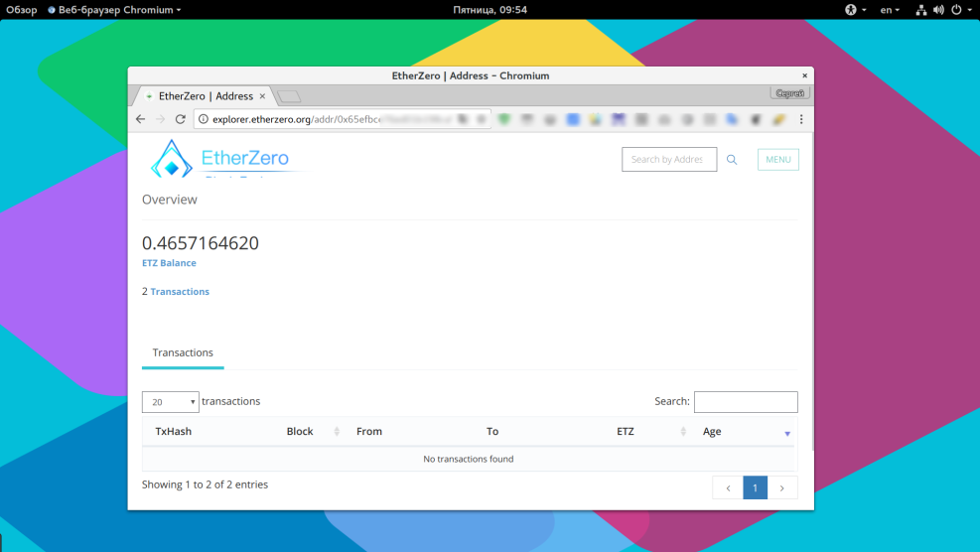The width and height of the screenshot is (980, 552).
Task: Click the EtherZero logo
Action: pos(220,159)
